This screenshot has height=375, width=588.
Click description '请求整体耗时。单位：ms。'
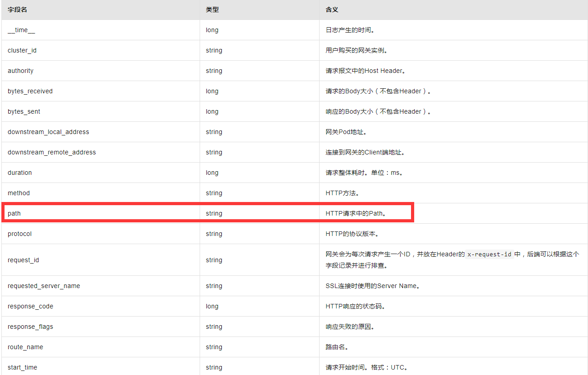pos(364,173)
